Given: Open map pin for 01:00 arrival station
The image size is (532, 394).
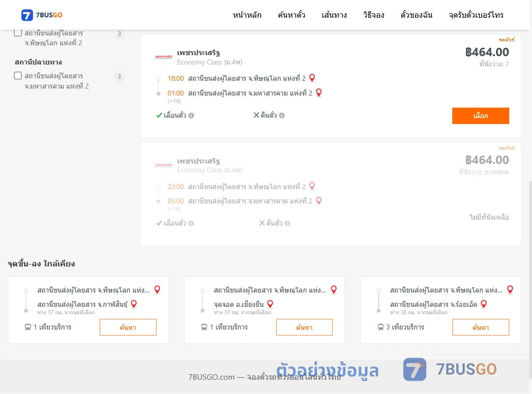Looking at the screenshot, I should point(319,93).
